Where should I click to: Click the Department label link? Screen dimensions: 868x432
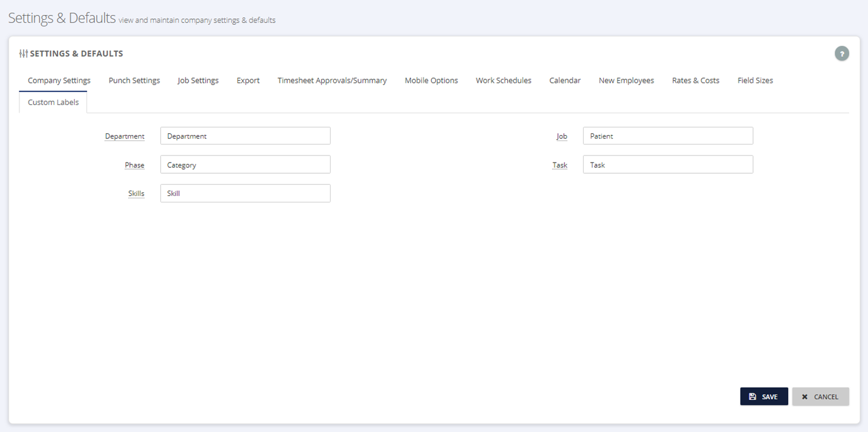coord(125,136)
